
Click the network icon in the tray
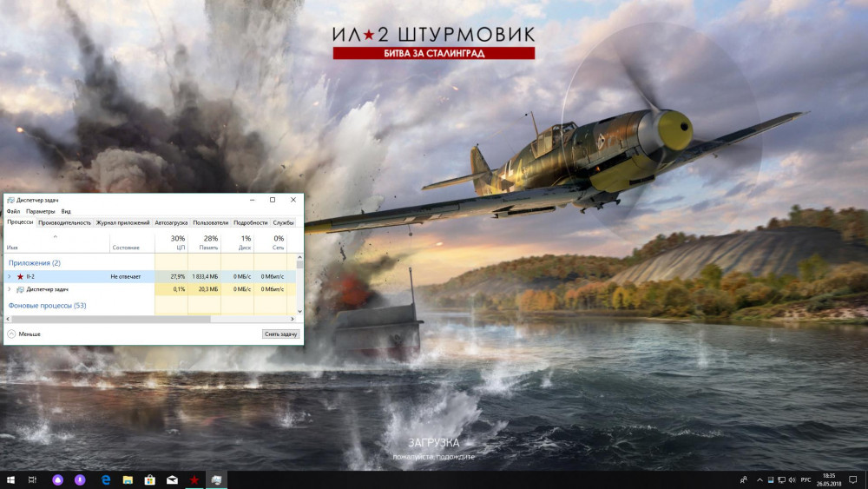[781, 479]
